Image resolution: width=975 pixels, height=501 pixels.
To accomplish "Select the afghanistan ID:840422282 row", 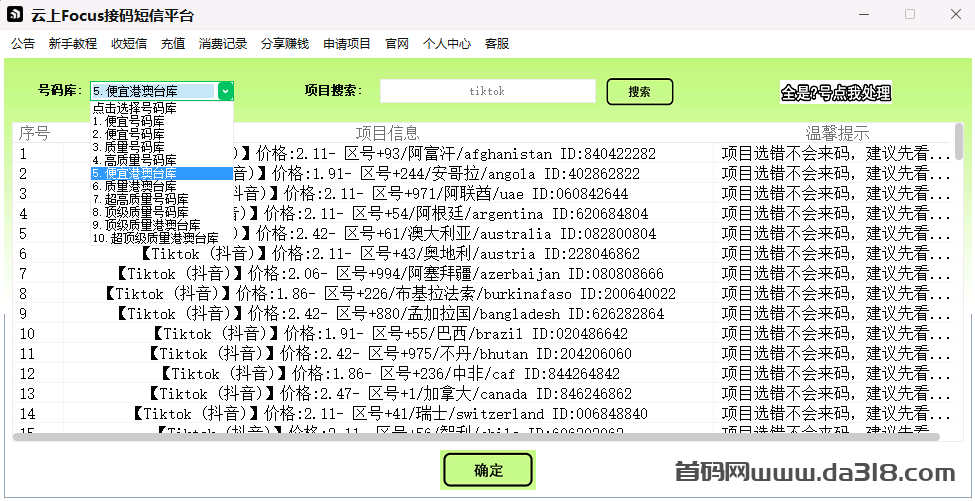I will point(484,154).
